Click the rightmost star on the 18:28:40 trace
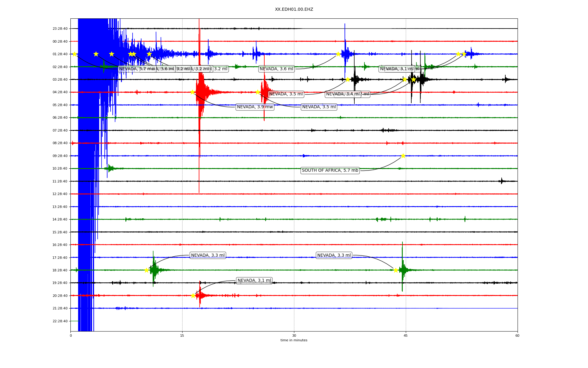Screen dimensions: 588x368 396,270
